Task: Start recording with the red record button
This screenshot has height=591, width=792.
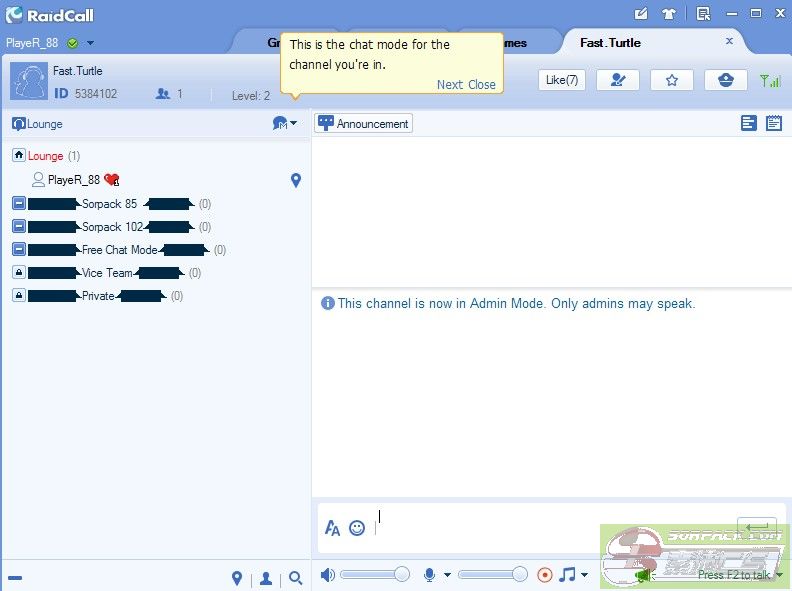Action: (544, 575)
